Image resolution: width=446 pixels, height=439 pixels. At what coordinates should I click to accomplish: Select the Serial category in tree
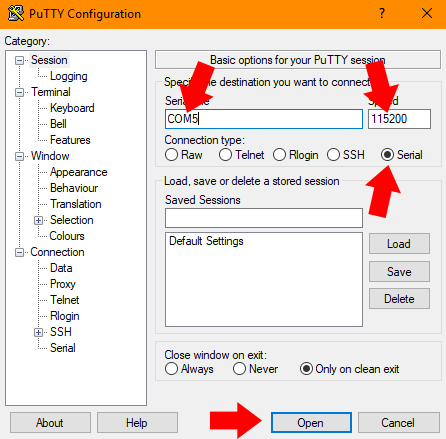[x=63, y=348]
